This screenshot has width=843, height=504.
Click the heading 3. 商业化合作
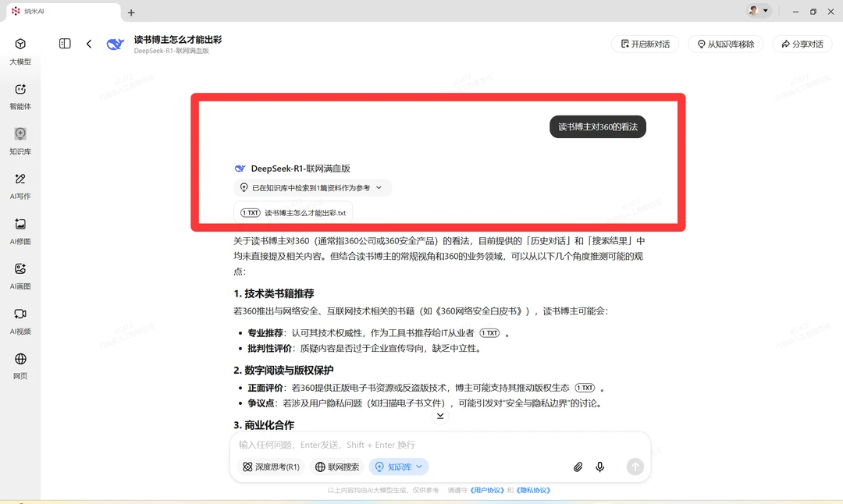point(264,425)
